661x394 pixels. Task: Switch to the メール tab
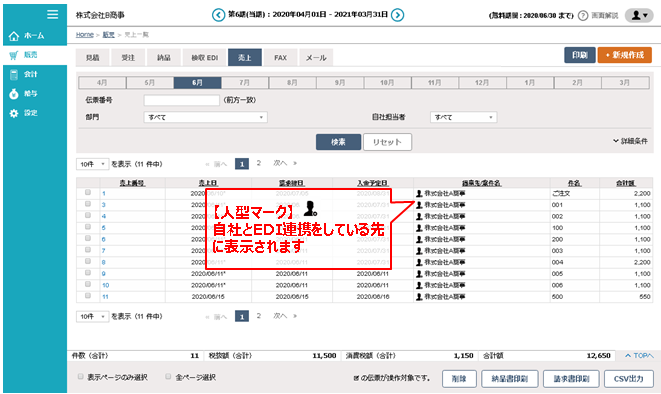pos(316,58)
